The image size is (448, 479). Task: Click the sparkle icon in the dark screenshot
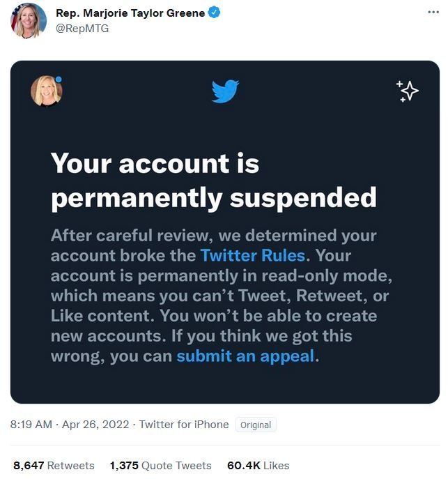408,91
